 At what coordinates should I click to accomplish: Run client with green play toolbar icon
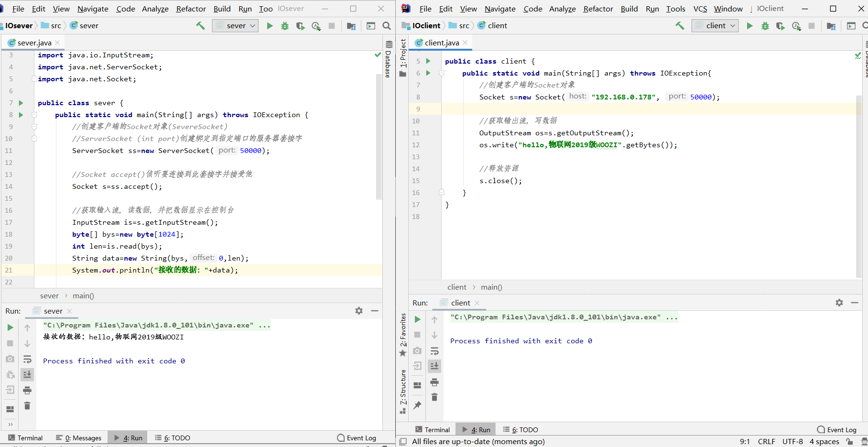(x=749, y=26)
